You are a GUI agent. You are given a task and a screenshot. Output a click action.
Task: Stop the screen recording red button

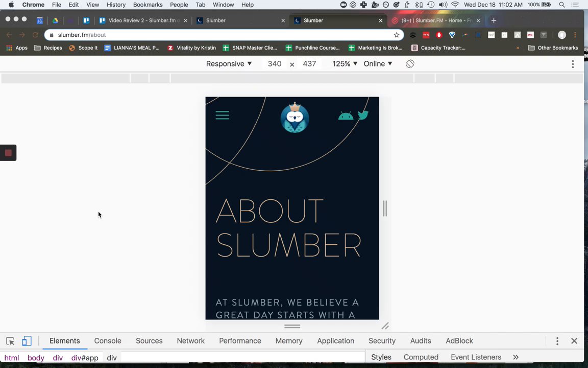pos(8,153)
